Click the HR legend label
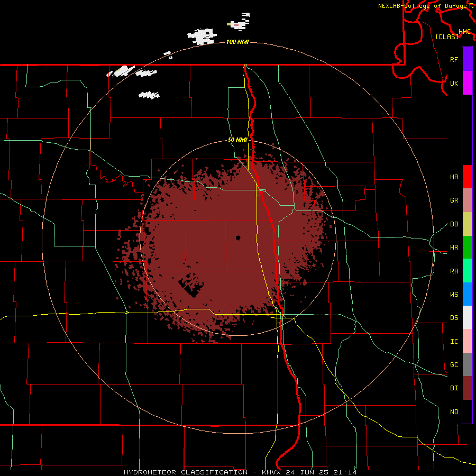 click(x=454, y=248)
